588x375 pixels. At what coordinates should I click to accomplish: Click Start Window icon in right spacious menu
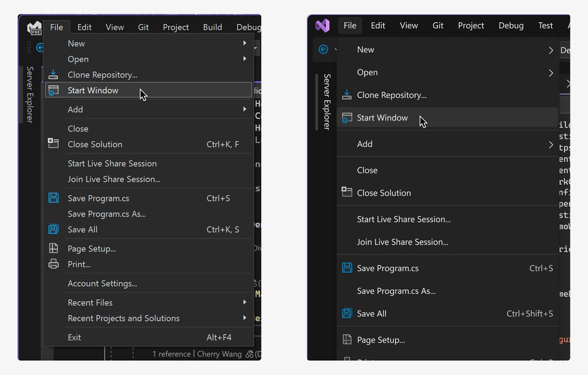pos(347,118)
